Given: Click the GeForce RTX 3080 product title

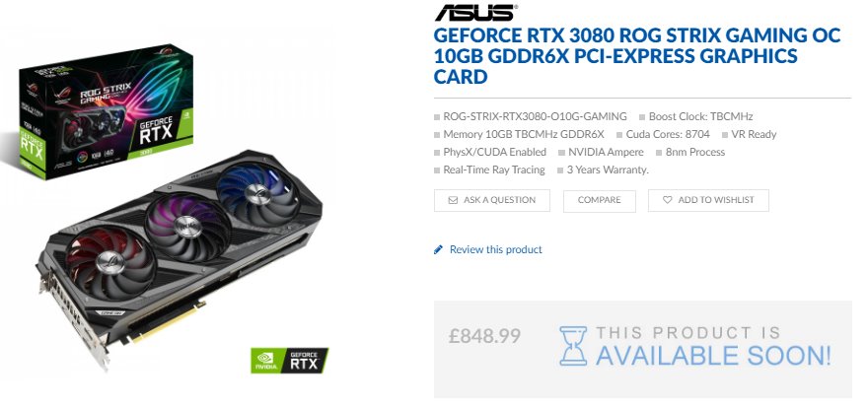Looking at the screenshot, I should 636,56.
